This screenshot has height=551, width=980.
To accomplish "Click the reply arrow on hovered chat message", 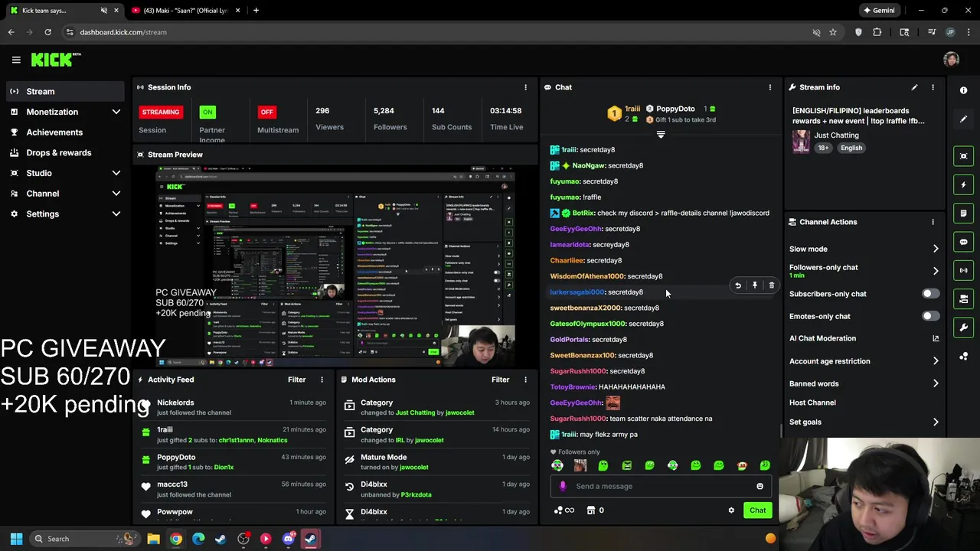I will click(738, 285).
